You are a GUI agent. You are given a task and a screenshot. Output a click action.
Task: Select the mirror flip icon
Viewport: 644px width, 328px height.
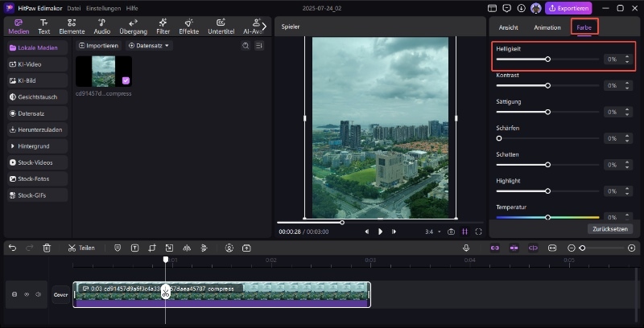(x=187, y=248)
